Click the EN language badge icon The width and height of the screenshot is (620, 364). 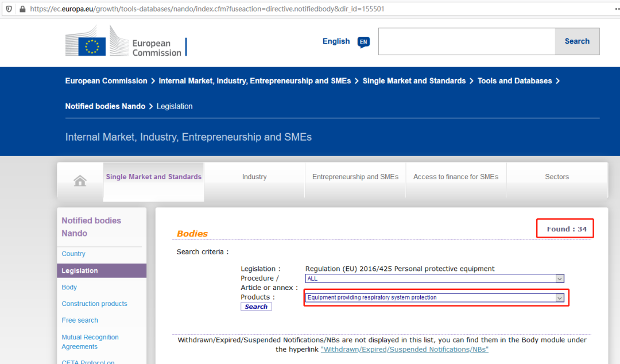pos(363,41)
